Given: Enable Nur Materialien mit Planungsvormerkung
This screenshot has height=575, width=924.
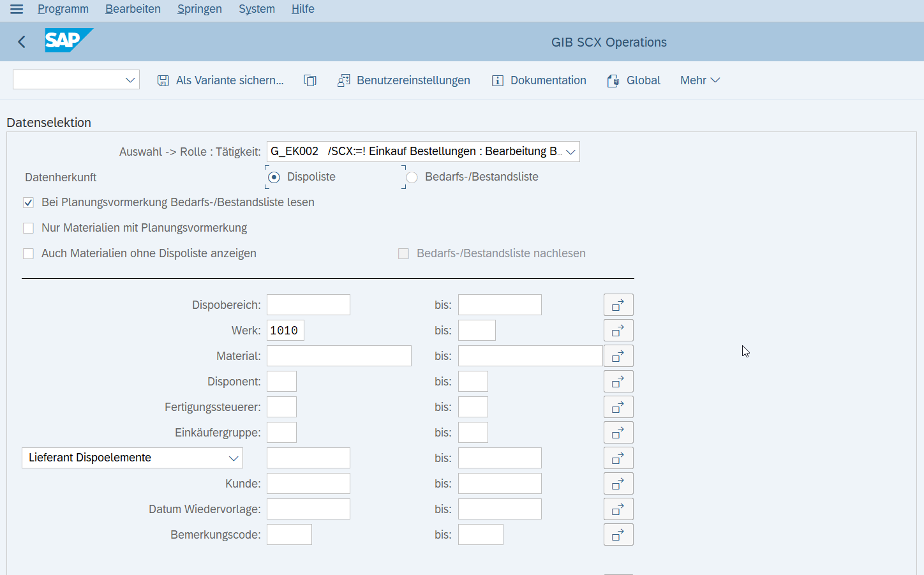Looking at the screenshot, I should pyautogui.click(x=28, y=228).
